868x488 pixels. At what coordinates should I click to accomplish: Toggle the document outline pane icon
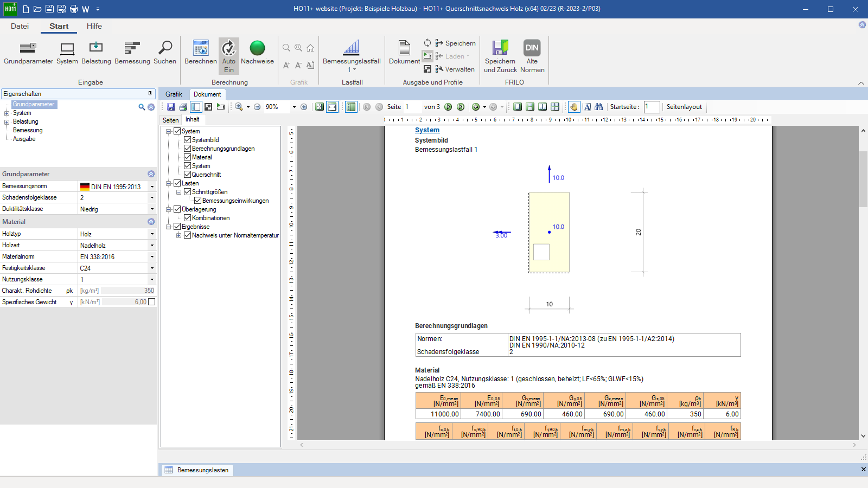351,107
